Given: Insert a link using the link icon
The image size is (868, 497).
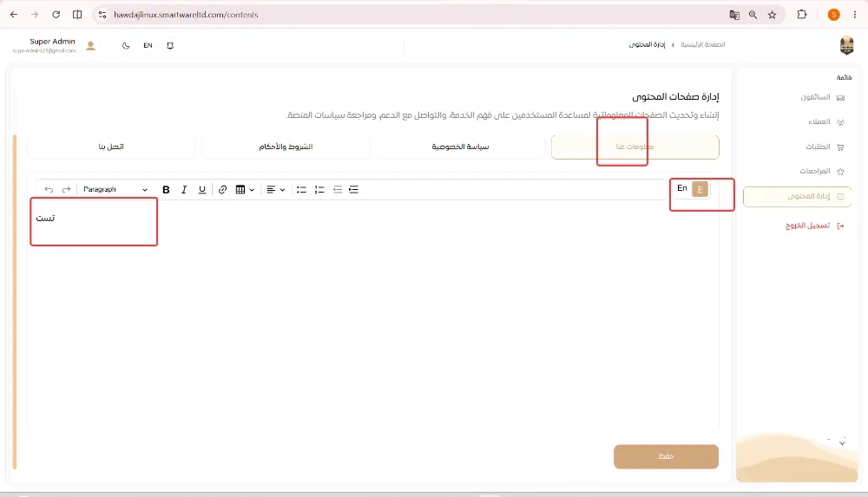Looking at the screenshot, I should point(222,189).
